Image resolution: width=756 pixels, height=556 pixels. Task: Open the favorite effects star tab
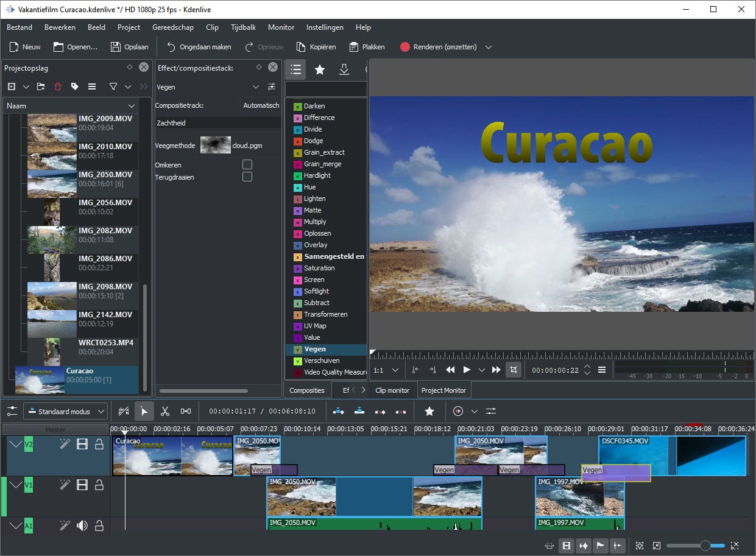click(319, 69)
